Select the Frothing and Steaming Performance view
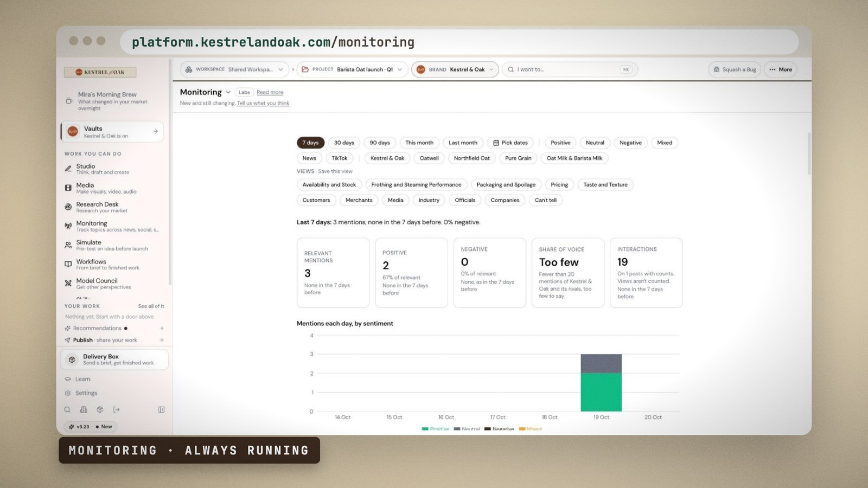868x488 pixels. point(416,185)
